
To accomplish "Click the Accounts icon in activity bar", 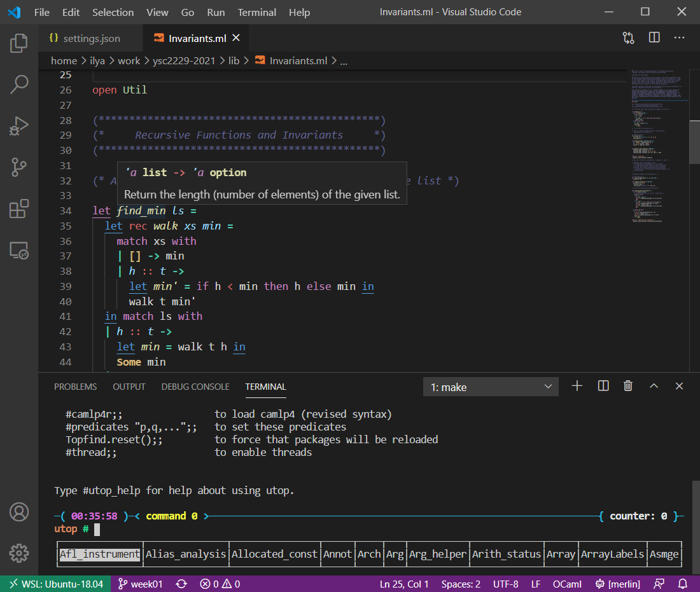I will [x=19, y=511].
